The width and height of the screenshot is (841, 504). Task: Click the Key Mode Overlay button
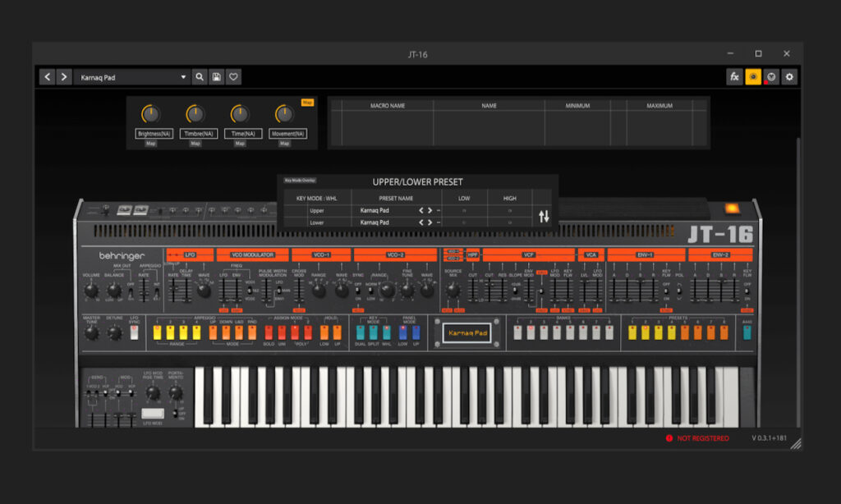click(300, 180)
